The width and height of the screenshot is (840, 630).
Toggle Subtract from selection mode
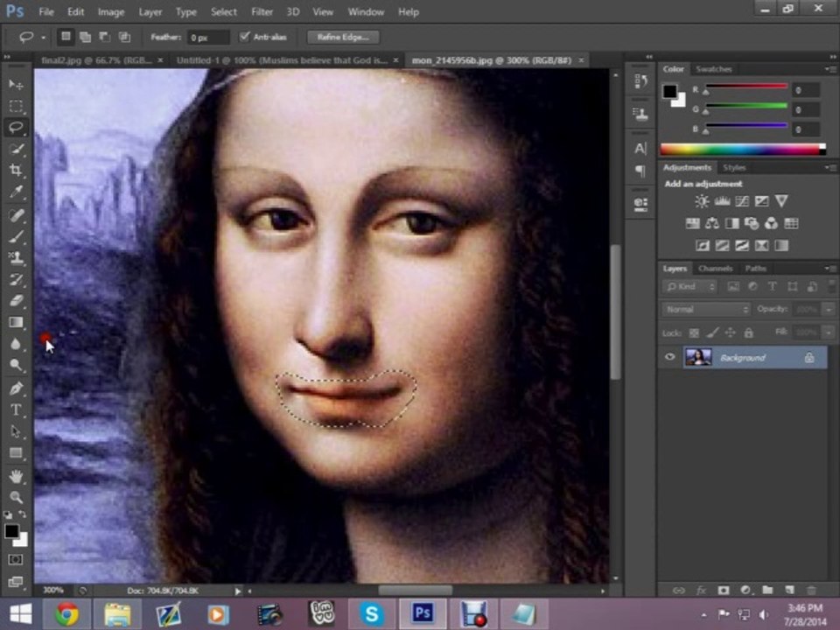click(x=105, y=37)
